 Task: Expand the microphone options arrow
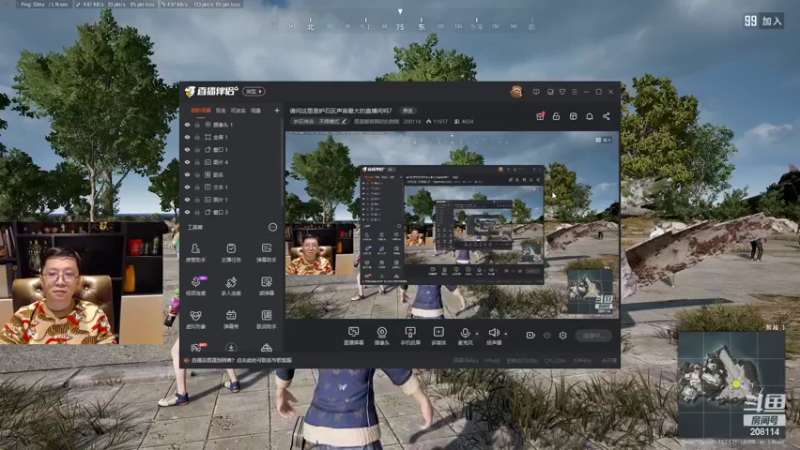[477, 334]
